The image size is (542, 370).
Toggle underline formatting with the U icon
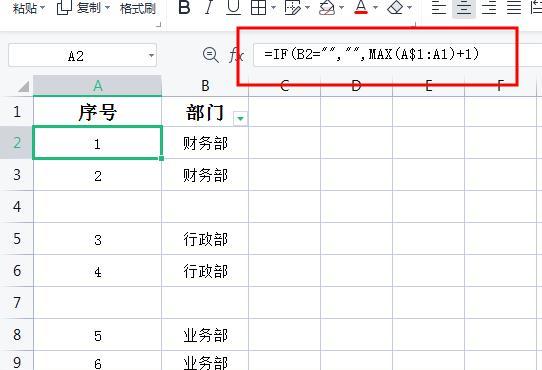[x=233, y=7]
